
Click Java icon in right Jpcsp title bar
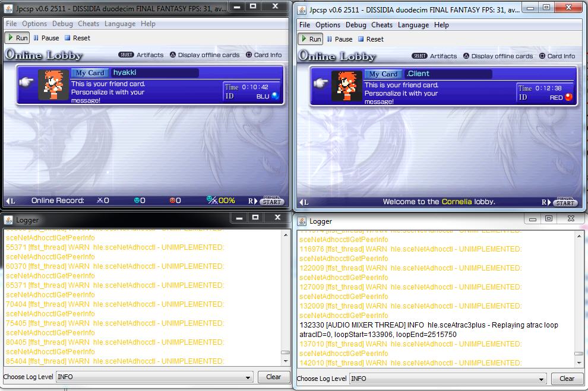(x=302, y=9)
